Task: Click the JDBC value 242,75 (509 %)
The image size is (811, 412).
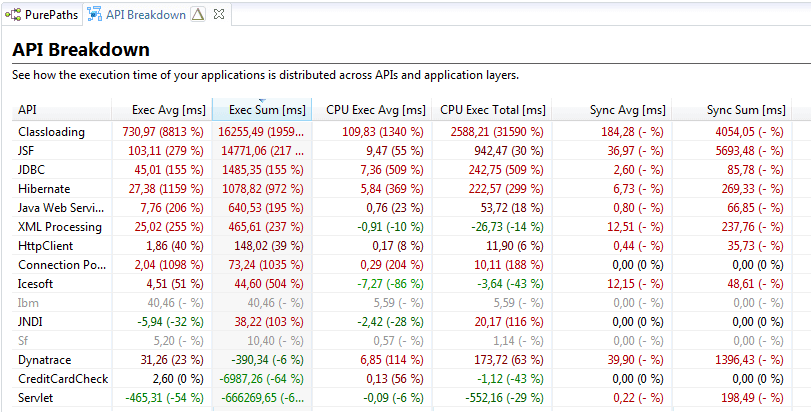Action: pos(504,170)
